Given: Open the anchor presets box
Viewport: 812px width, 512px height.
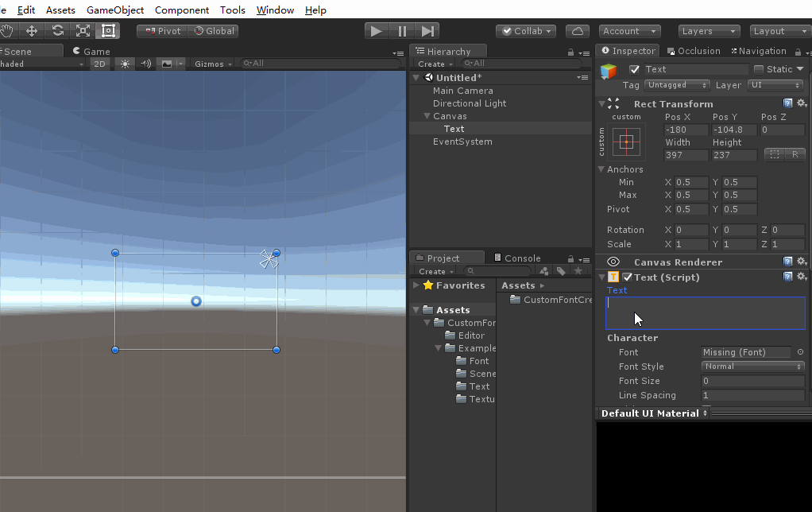Looking at the screenshot, I should [626, 142].
